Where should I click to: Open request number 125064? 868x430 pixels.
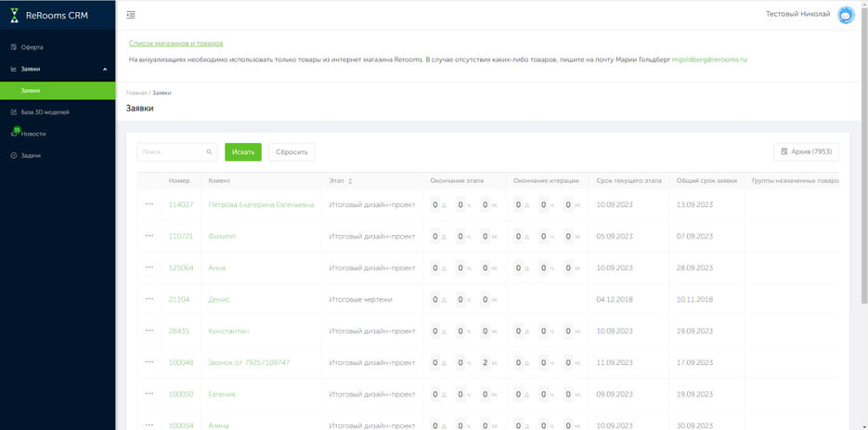pyautogui.click(x=180, y=267)
